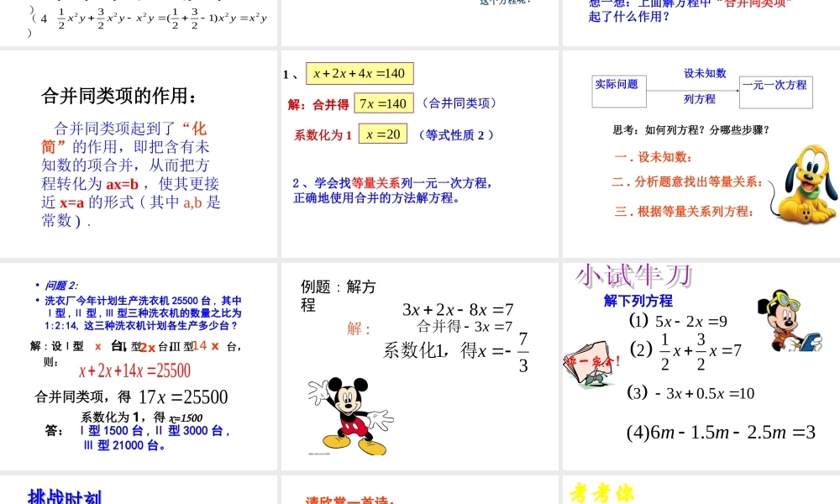Screen dimensions: 840x504
Task: Click the blue text 起了什么作用？
Action: click(x=629, y=17)
